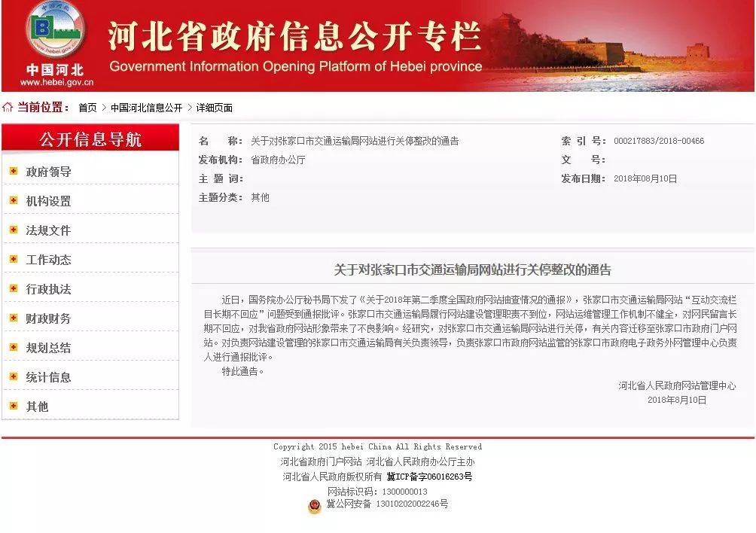Click the www.hebei.gov.cn address under logo
The image size is (756, 533).
(57, 82)
